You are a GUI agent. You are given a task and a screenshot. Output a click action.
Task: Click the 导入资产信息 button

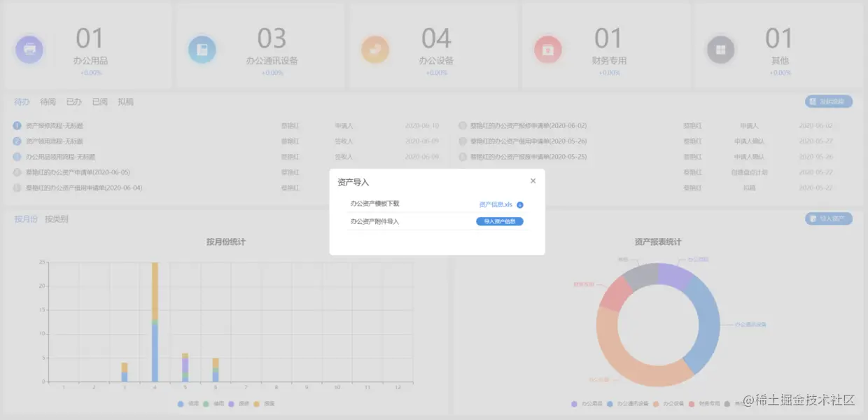(x=500, y=222)
